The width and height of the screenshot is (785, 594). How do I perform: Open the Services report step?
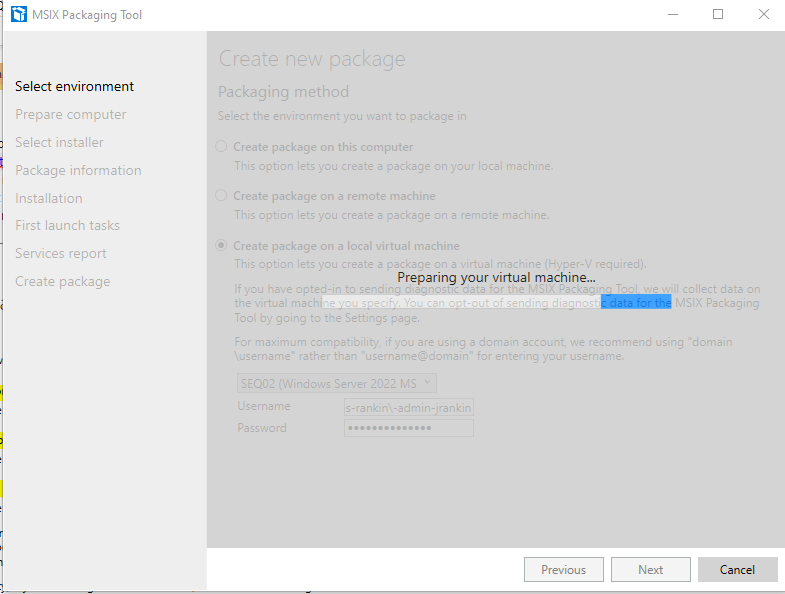click(60, 254)
